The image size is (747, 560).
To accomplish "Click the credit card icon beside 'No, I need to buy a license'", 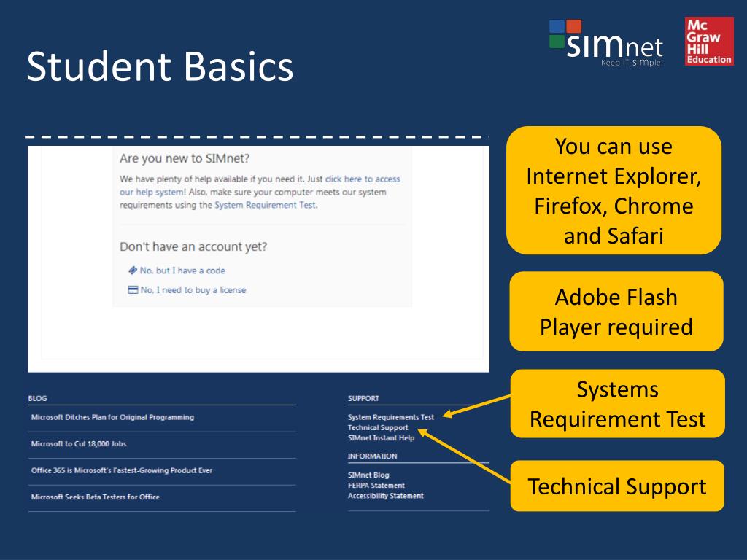I will click(x=133, y=290).
